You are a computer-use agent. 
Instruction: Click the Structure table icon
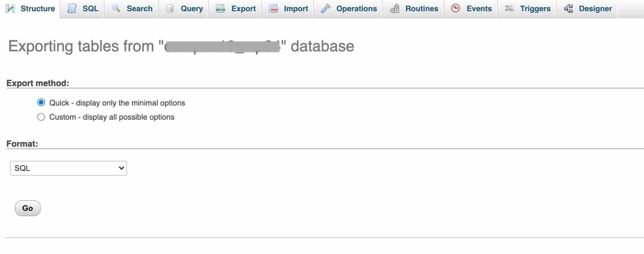11,8
